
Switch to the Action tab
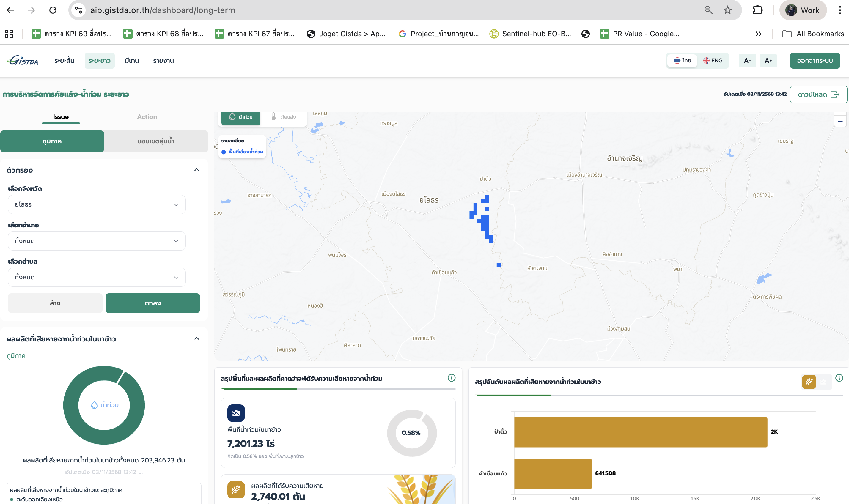pos(147,117)
